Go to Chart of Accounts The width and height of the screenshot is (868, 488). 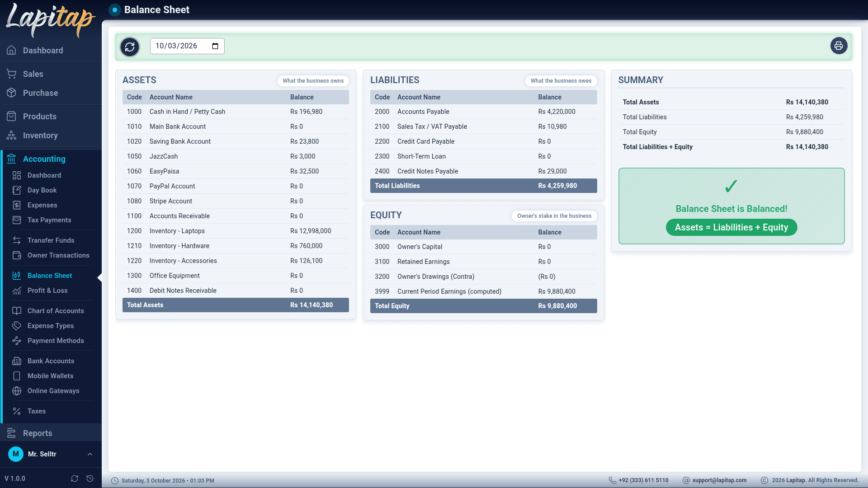(56, 311)
